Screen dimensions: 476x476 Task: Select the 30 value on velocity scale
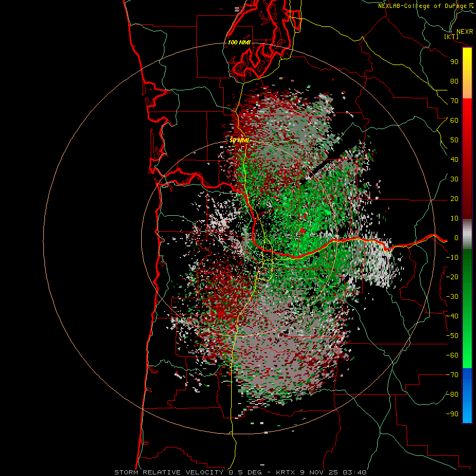[454, 179]
